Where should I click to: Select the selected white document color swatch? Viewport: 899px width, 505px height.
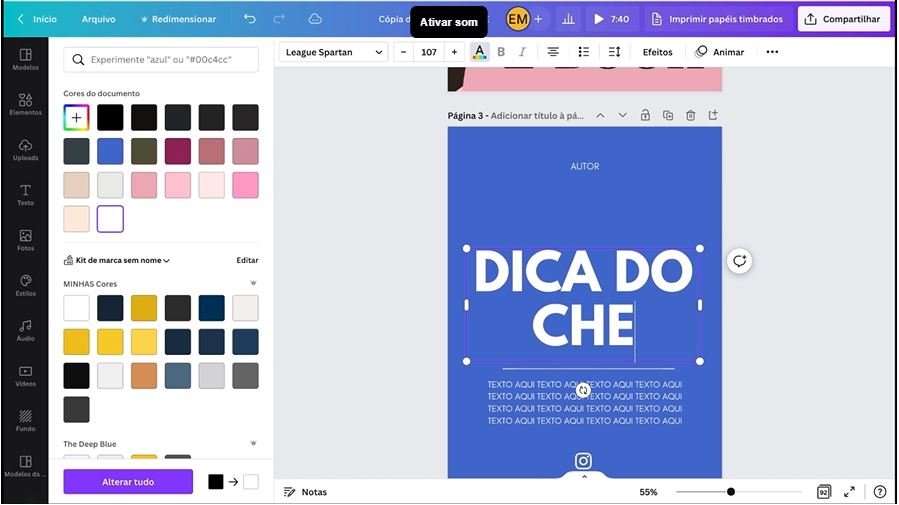(x=110, y=219)
